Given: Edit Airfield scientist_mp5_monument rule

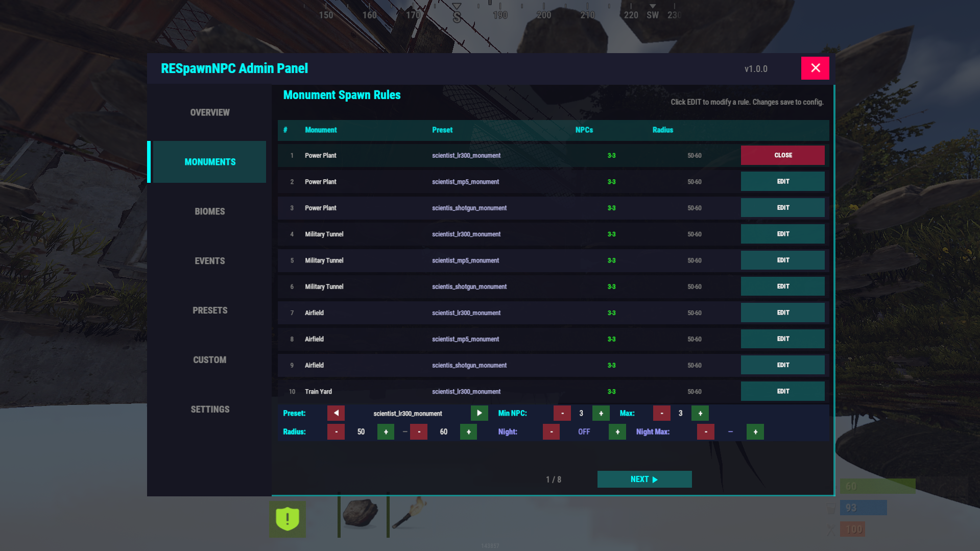Looking at the screenshot, I should tap(782, 339).
